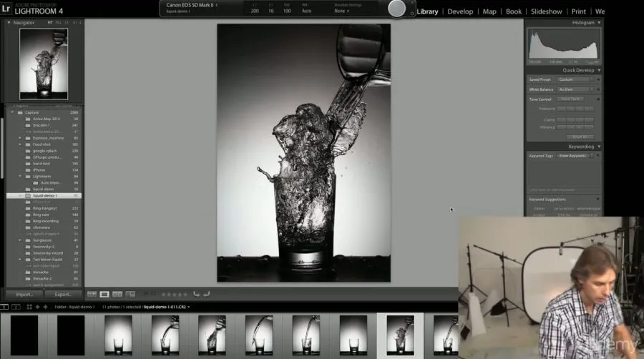Click the Export button
Viewport: 644px width, 359px height.
coord(63,294)
